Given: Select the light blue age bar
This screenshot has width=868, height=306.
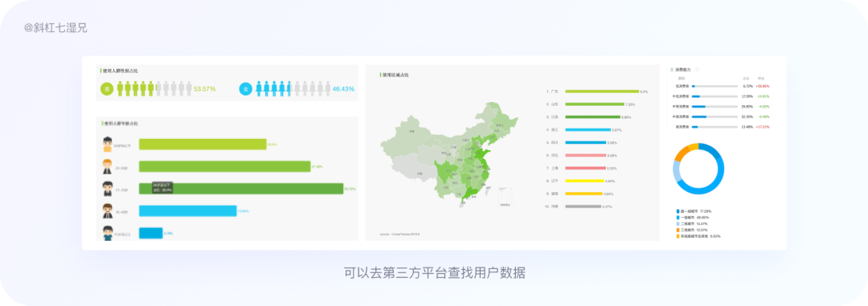Looking at the screenshot, I should point(187,210).
